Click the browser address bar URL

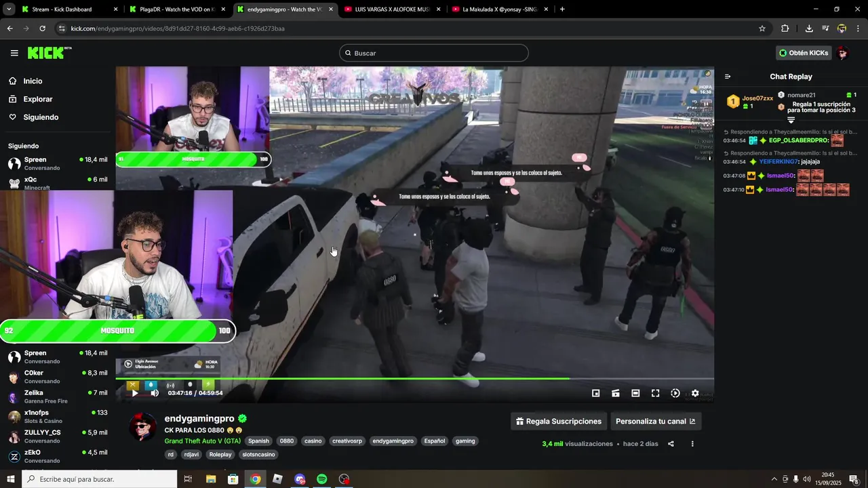[x=178, y=28]
